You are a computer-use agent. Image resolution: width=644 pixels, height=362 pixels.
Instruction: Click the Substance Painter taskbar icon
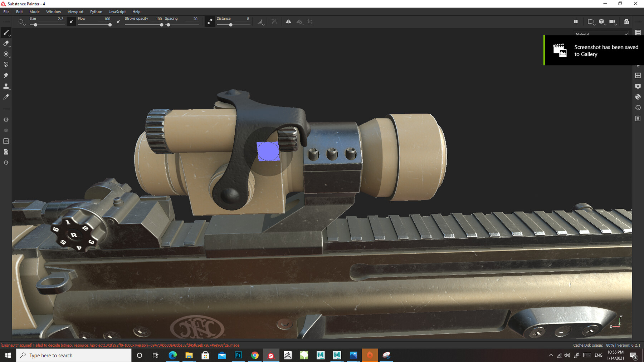[x=271, y=355]
